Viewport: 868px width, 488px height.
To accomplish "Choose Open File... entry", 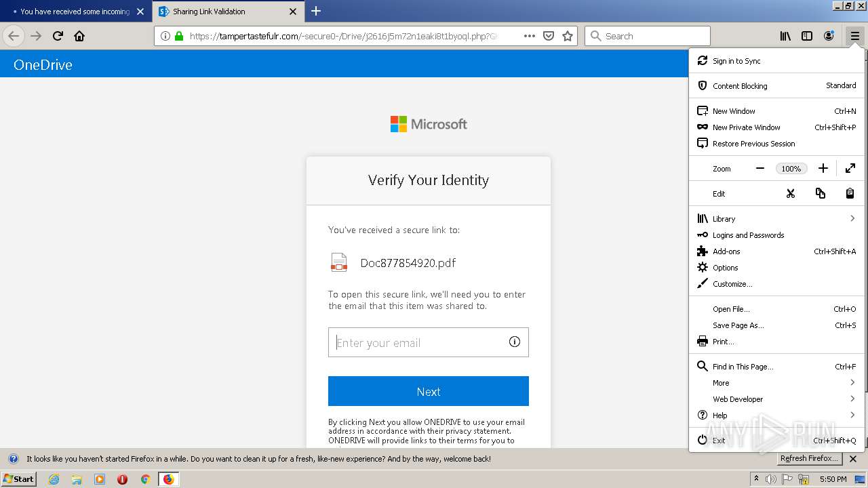I will (x=776, y=309).
